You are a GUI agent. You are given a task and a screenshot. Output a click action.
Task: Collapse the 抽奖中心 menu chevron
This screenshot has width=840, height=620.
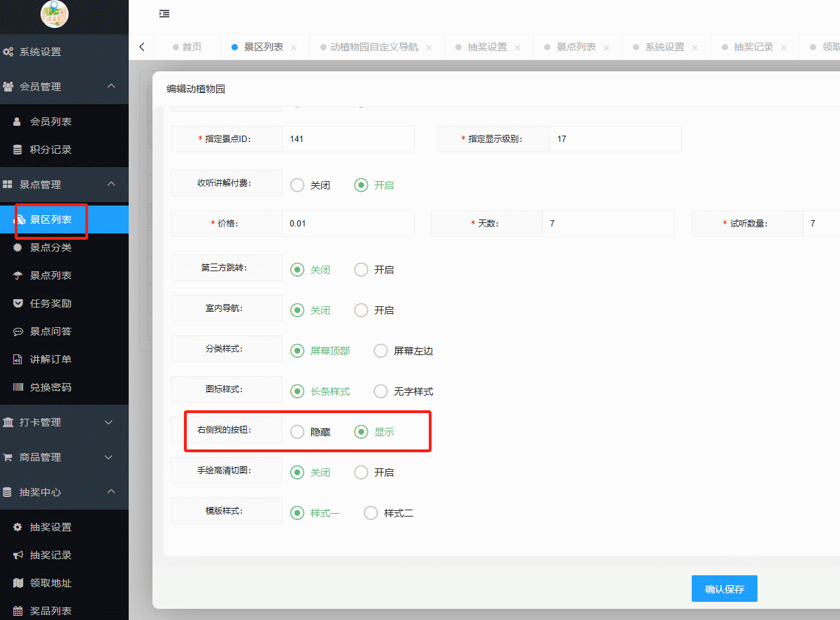tap(111, 491)
